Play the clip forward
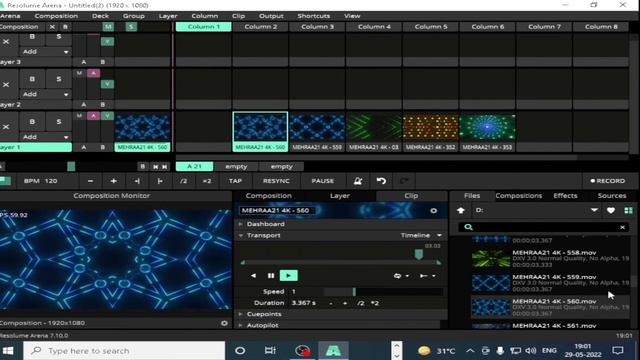The width and height of the screenshot is (640, 360). 289,276
